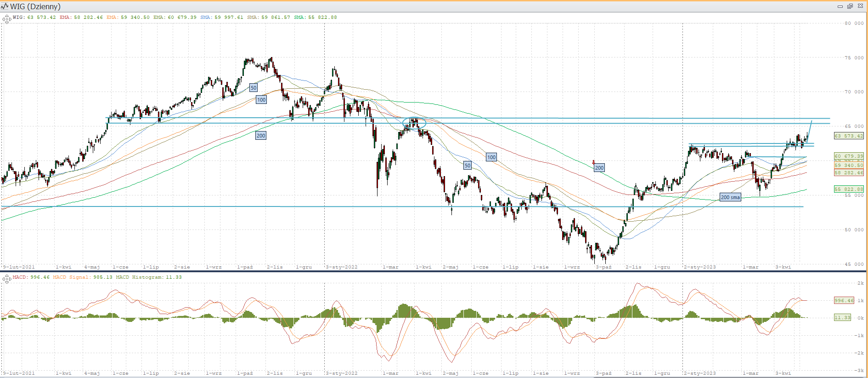Click the MACD Histogram legend entry
Viewport: 868px width, 378px height.
(x=149, y=277)
